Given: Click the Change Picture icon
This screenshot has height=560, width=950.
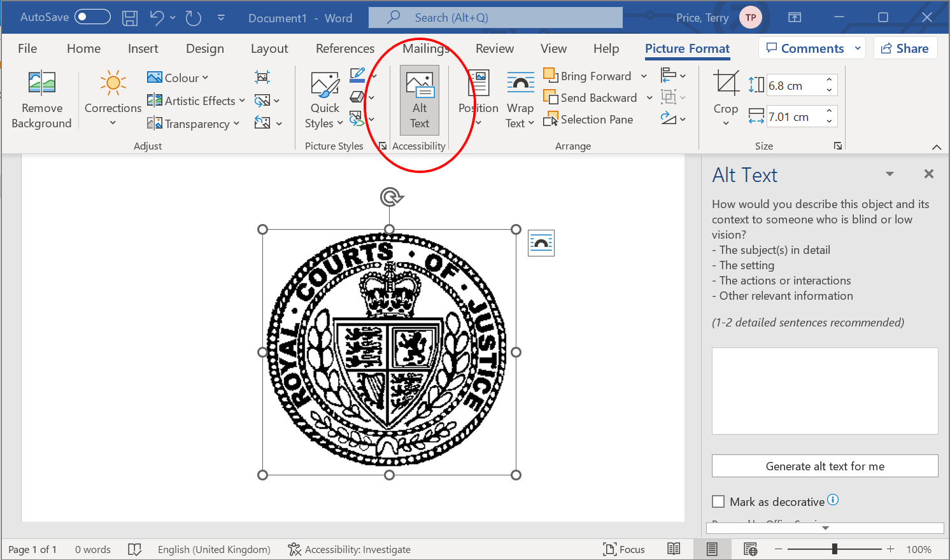Looking at the screenshot, I should point(262,101).
